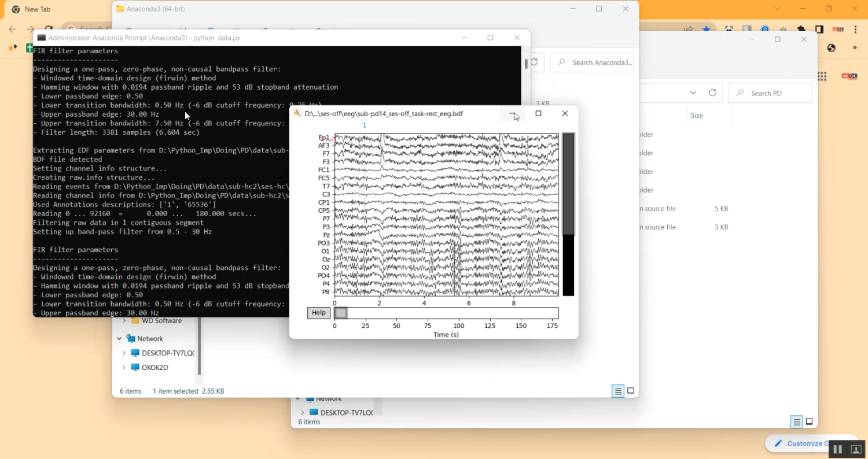Image resolution: width=868 pixels, height=459 pixels.
Task: Click the globe icon near the browser toolbar
Action: tap(832, 48)
